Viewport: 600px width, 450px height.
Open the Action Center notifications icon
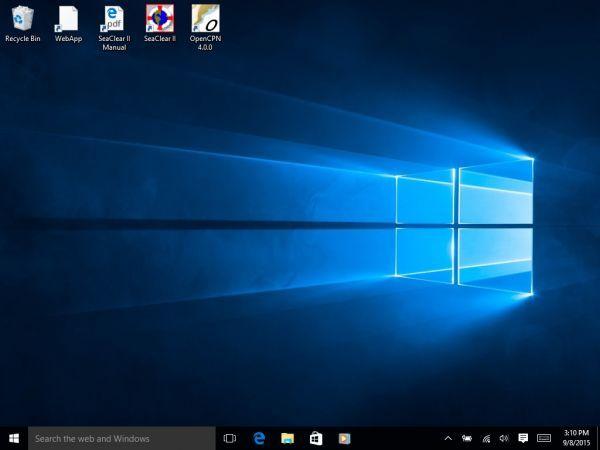[523, 438]
